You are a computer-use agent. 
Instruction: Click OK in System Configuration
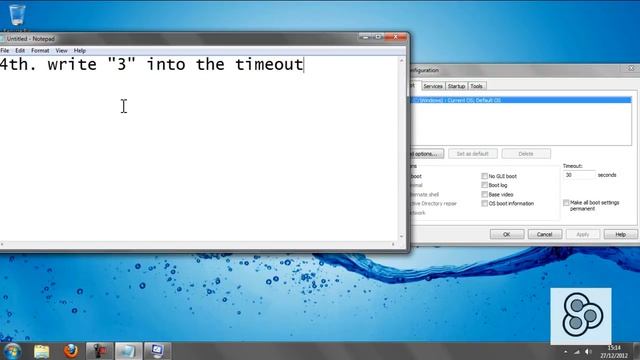pos(507,234)
